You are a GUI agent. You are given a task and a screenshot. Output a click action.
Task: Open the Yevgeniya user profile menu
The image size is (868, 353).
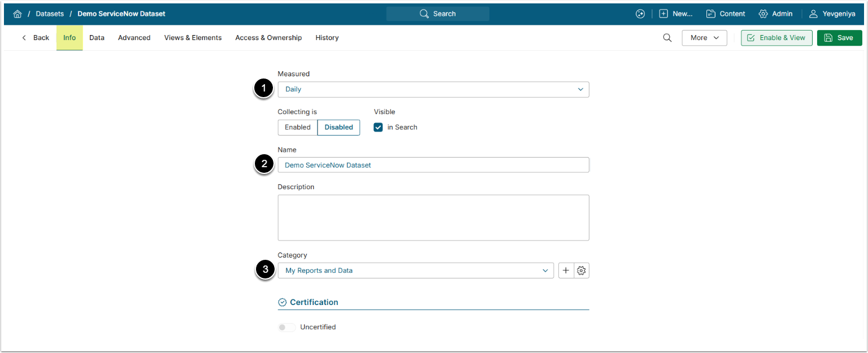tap(832, 14)
